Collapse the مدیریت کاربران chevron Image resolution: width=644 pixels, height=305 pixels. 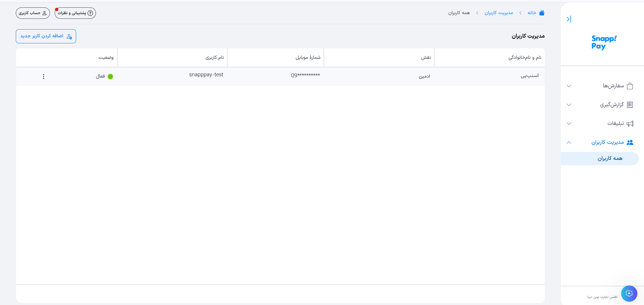[569, 142]
